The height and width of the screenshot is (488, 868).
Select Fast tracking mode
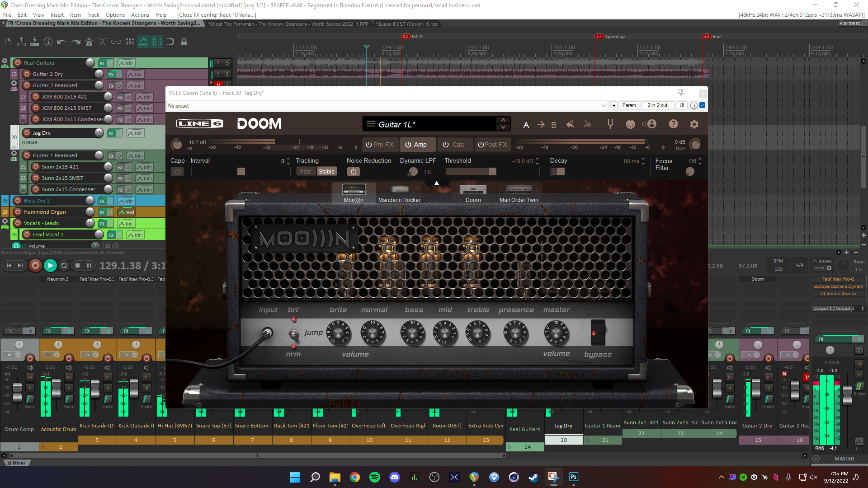(306, 172)
